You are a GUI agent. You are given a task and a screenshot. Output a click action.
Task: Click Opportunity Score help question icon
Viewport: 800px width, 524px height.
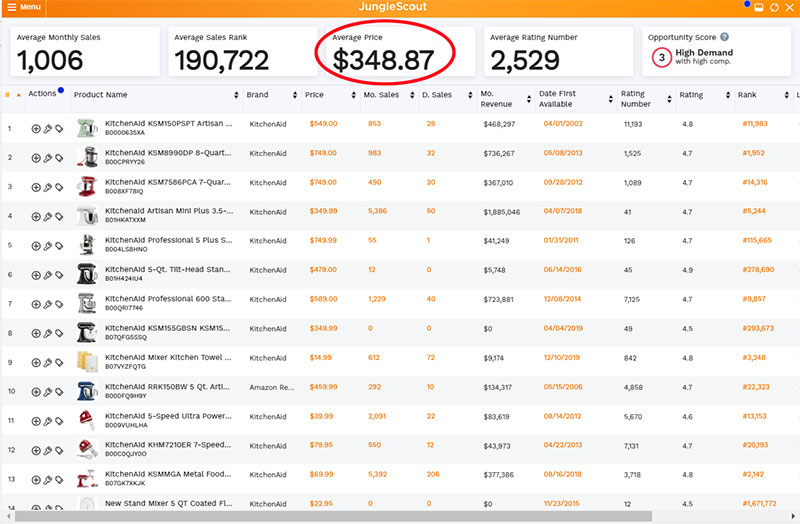tap(724, 37)
